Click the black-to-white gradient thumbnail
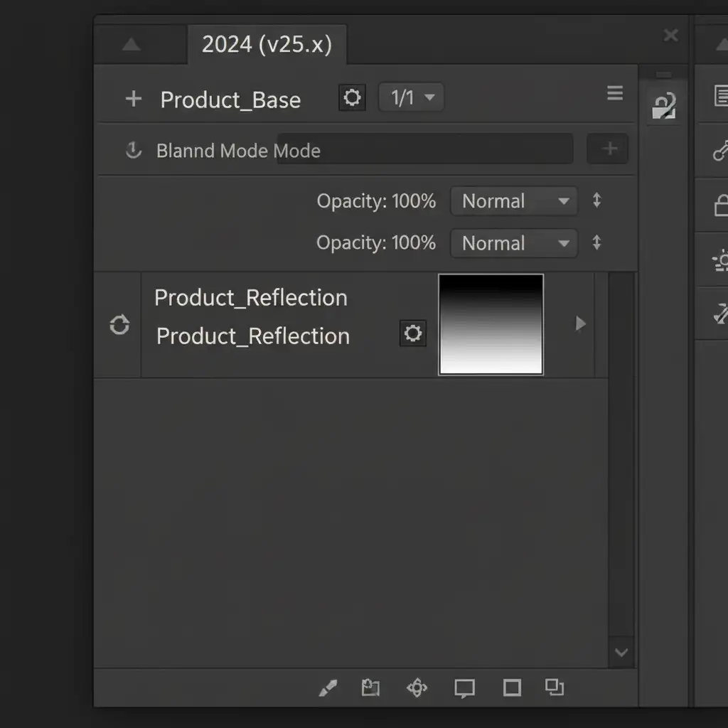Image resolution: width=728 pixels, height=728 pixels. tap(491, 324)
